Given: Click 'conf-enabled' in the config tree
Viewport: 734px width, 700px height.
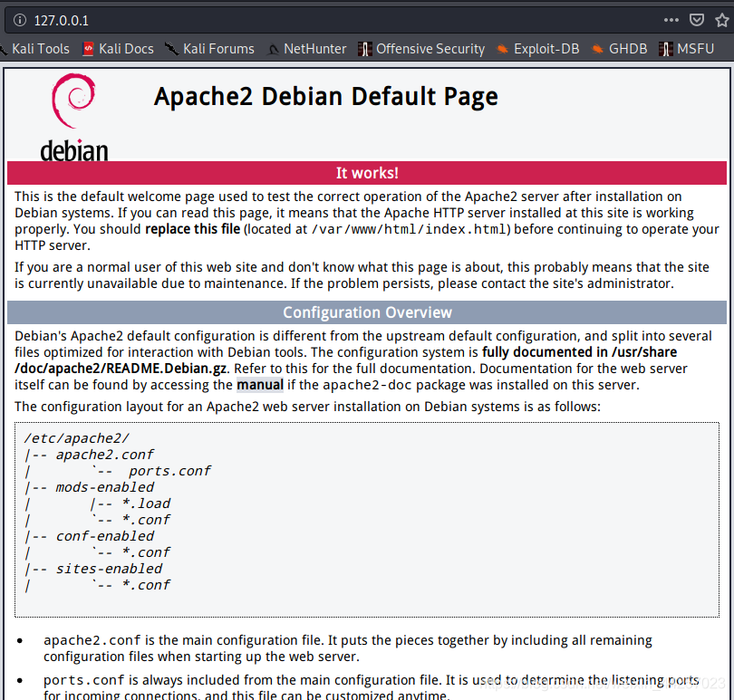Looking at the screenshot, I should 105,536.
